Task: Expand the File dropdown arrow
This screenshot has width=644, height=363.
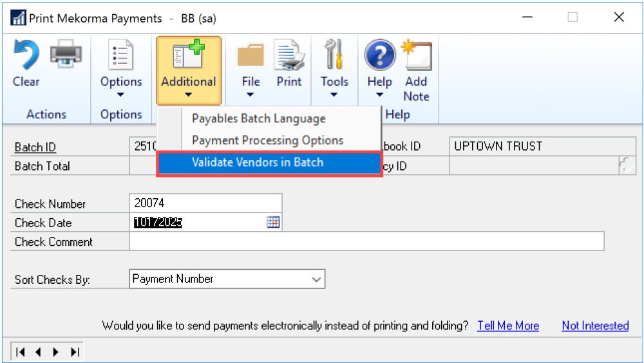Action: point(250,95)
